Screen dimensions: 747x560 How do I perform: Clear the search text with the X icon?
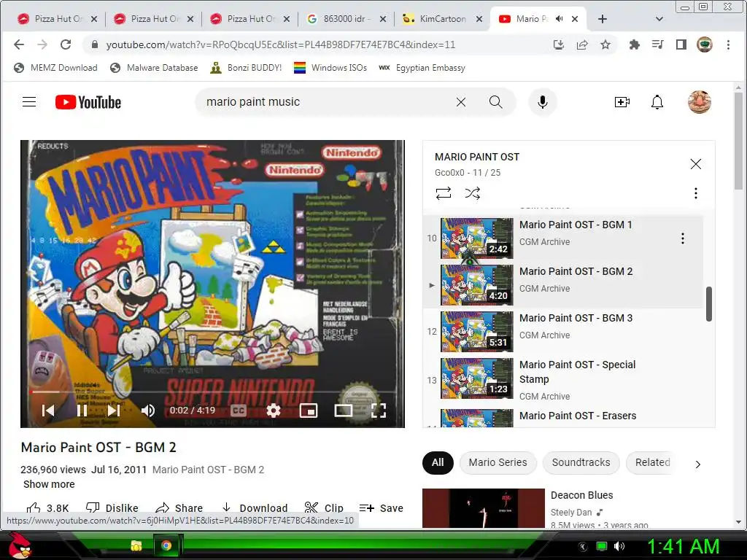461,102
